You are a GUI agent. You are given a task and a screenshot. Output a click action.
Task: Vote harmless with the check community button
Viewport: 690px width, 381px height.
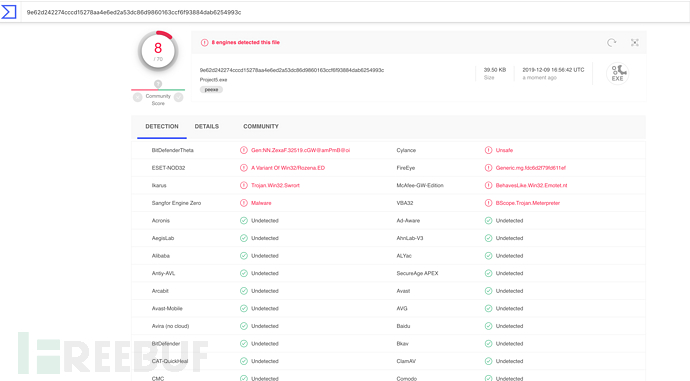click(179, 97)
